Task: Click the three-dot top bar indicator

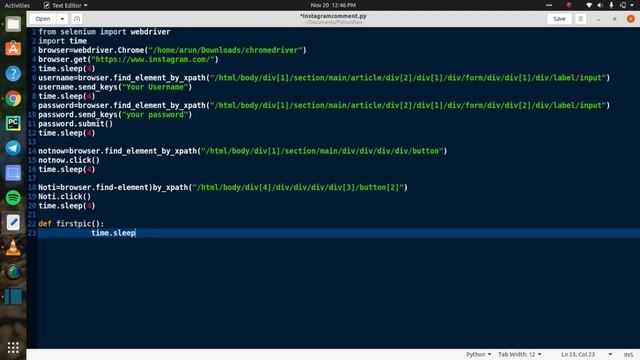Action: tap(549, 5)
